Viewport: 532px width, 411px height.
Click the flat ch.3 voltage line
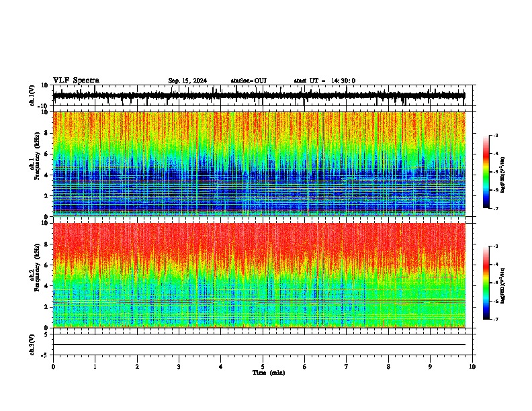(x=259, y=345)
